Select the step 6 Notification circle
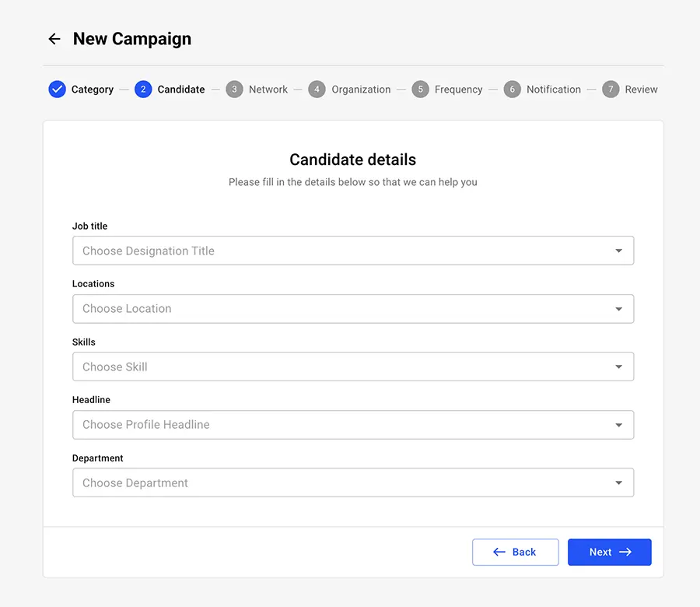The image size is (700, 607). [x=512, y=89]
